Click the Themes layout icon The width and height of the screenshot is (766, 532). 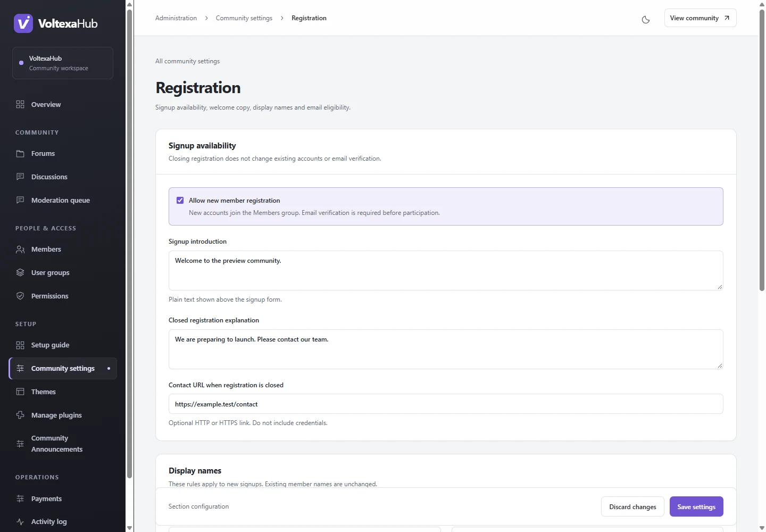[x=20, y=392]
